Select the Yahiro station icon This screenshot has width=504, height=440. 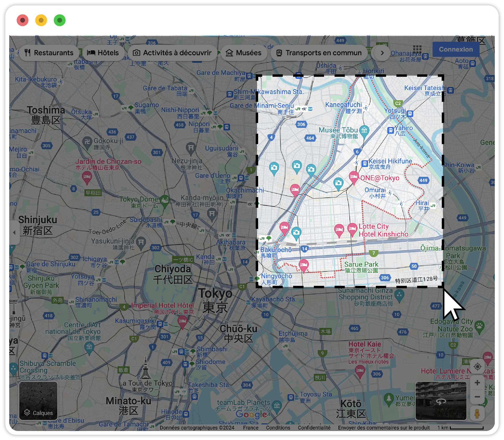coord(390,130)
